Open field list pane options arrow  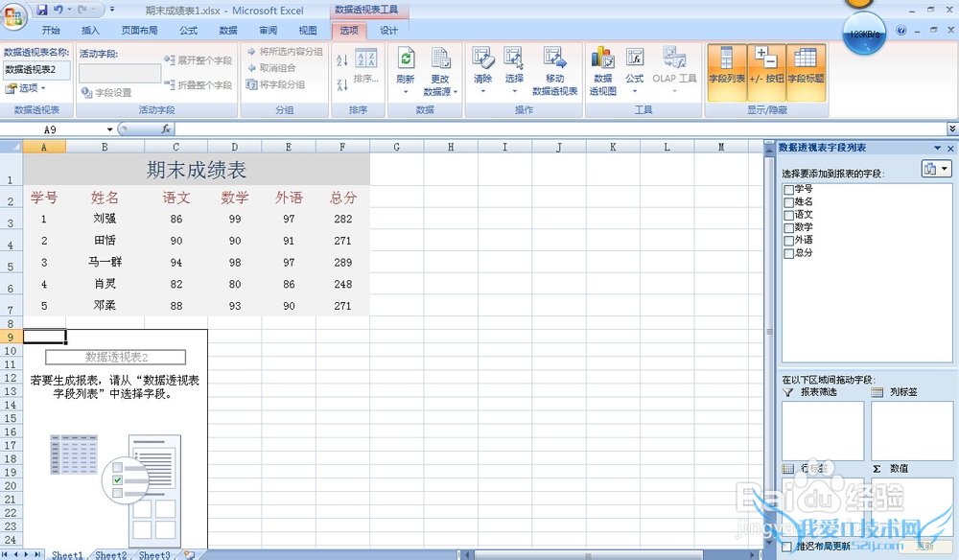937,148
